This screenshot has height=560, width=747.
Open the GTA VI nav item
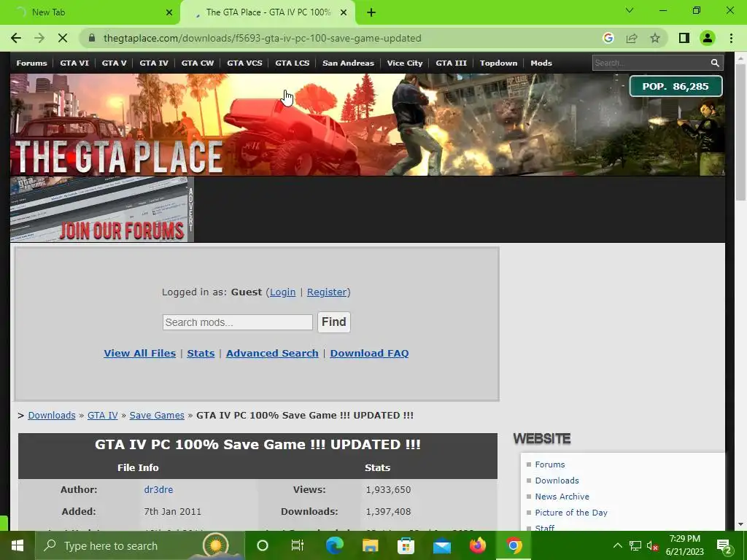click(74, 63)
